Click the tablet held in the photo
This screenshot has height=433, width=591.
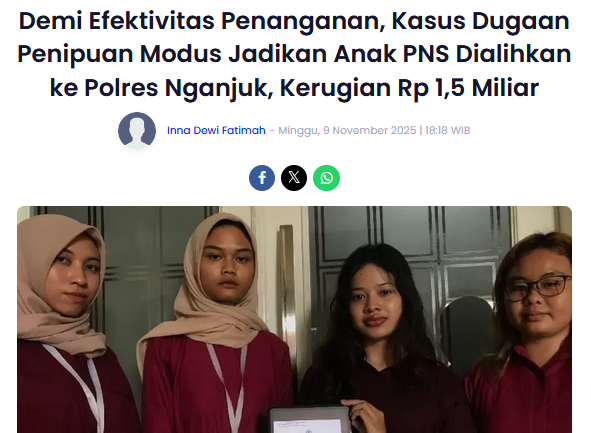click(x=310, y=420)
